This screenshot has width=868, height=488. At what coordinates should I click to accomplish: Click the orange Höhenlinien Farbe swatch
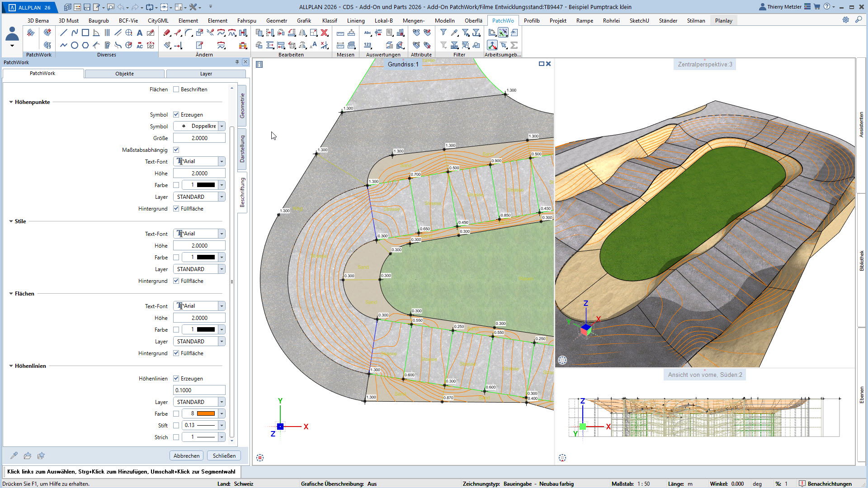pos(206,413)
